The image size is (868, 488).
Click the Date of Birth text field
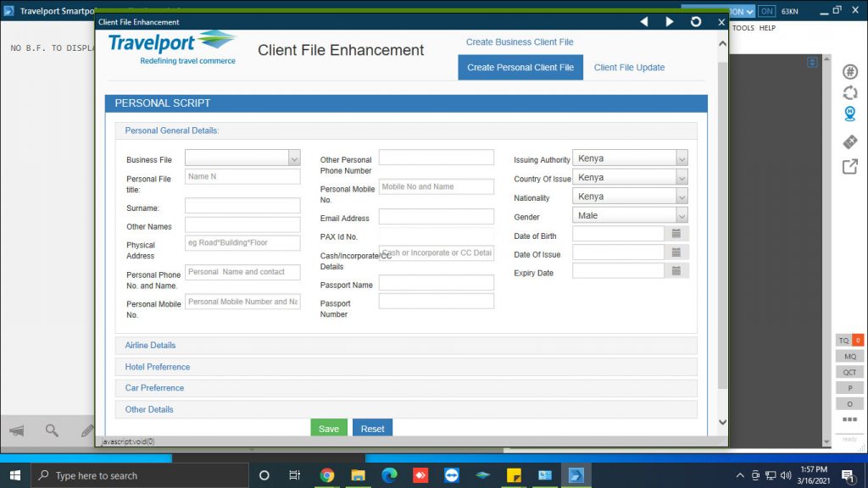(618, 234)
